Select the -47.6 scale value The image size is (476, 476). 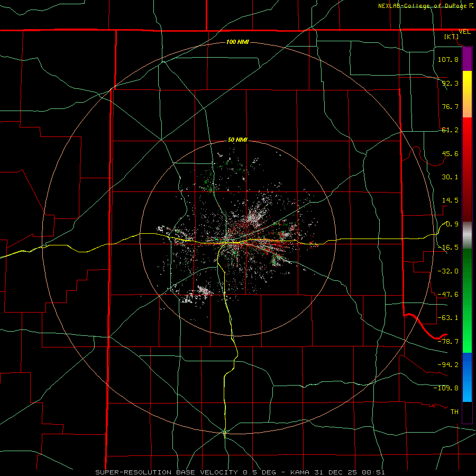coord(448,295)
